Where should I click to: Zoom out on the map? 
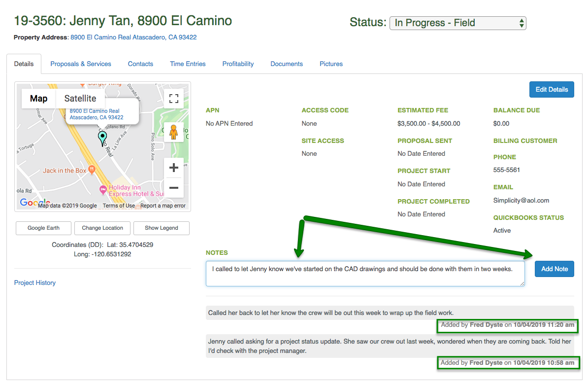(x=174, y=188)
